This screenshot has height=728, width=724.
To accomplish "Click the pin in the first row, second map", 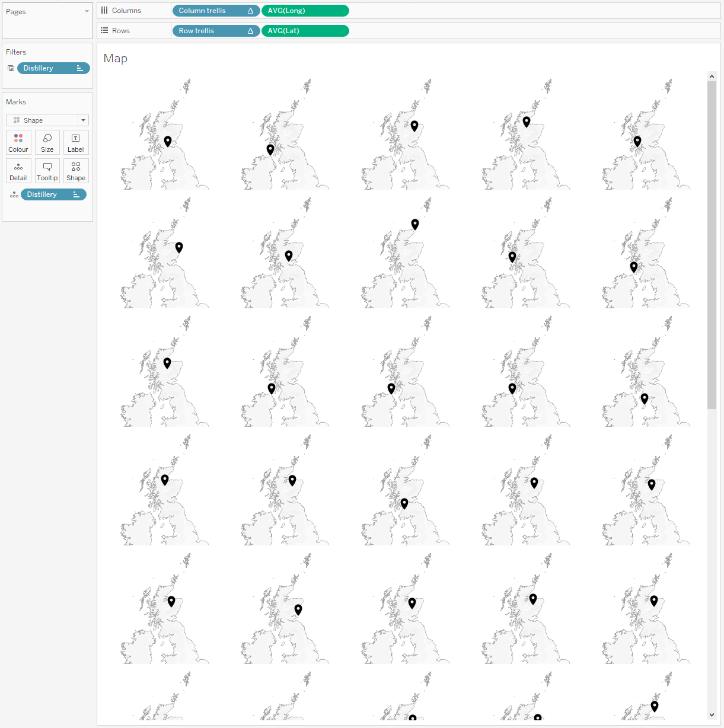I will click(x=270, y=149).
